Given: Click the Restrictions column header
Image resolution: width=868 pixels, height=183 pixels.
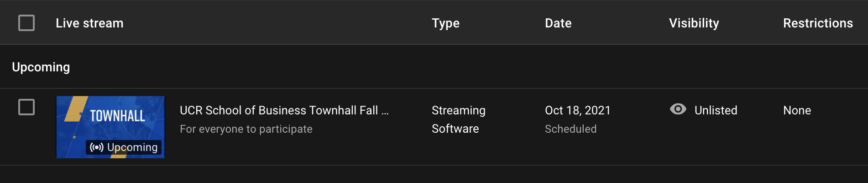Looking at the screenshot, I should pyautogui.click(x=818, y=23).
